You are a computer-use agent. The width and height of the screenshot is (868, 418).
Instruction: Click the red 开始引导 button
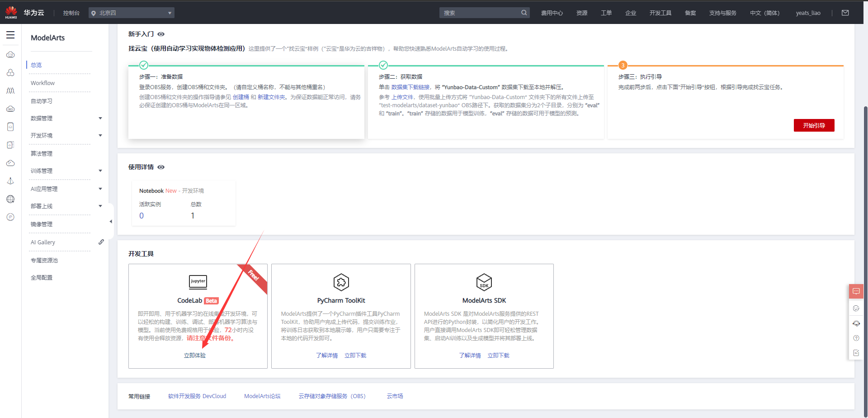click(x=814, y=125)
